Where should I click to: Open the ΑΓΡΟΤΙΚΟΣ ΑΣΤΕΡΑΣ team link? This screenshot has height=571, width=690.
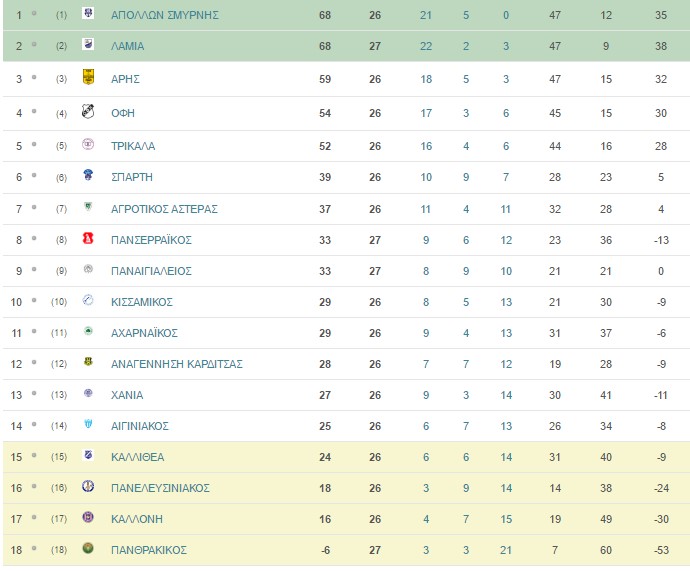pos(164,209)
